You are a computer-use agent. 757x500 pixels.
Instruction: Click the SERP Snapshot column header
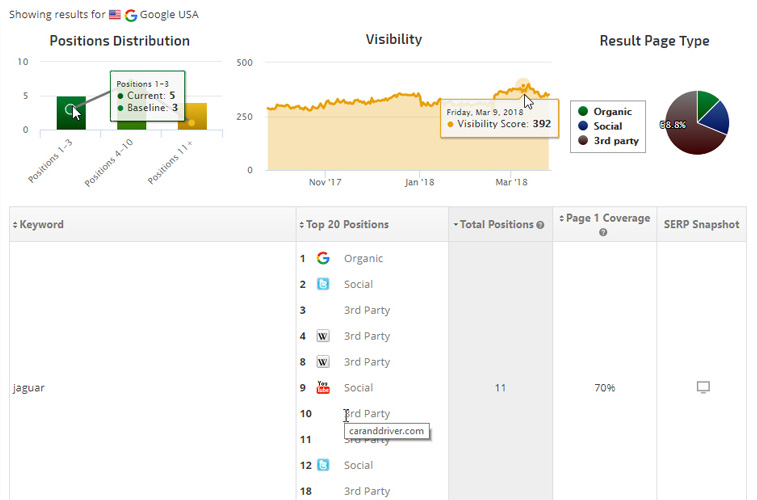(701, 225)
